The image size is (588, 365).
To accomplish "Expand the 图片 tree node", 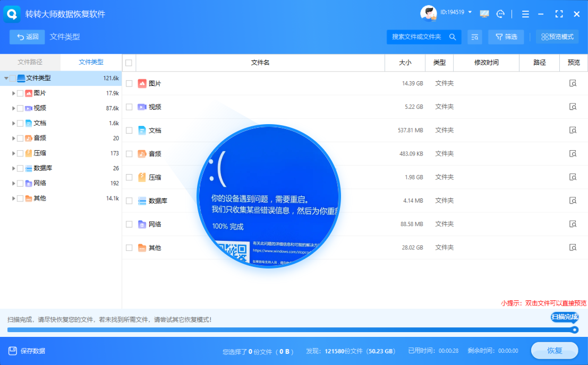I will tap(13, 93).
